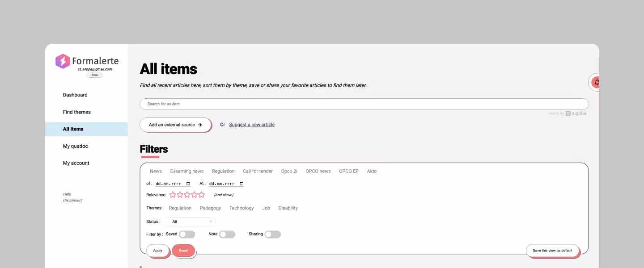The width and height of the screenshot is (644, 268).
Task: Open 'Find themes' in the sidebar
Action: pyautogui.click(x=76, y=112)
